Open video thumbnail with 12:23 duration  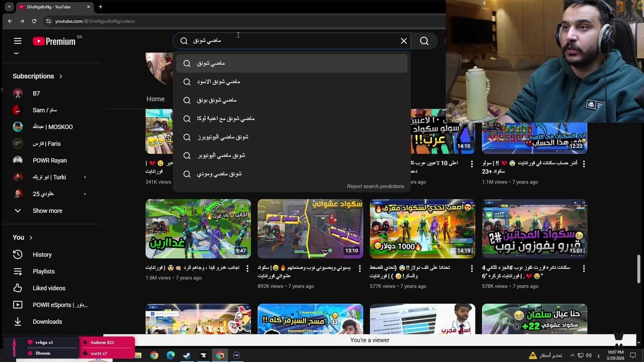click(x=535, y=138)
